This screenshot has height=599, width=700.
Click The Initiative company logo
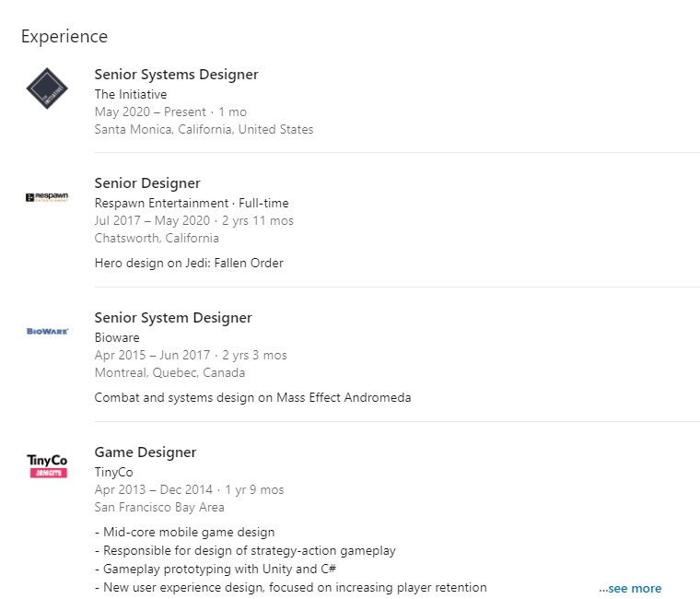click(x=47, y=88)
